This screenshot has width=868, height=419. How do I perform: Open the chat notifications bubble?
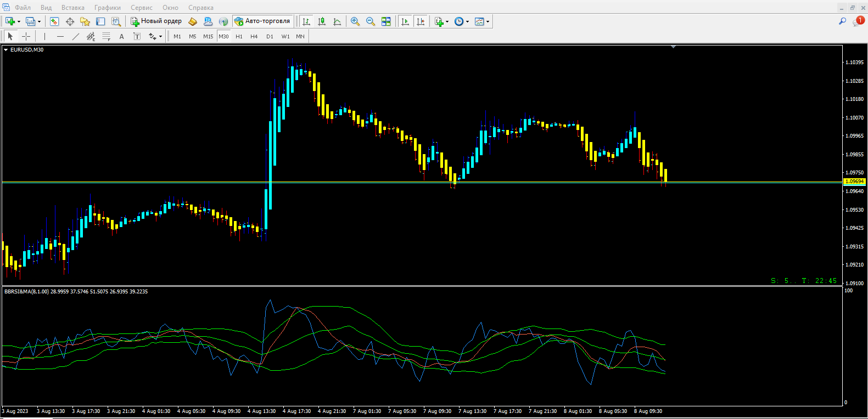(858, 21)
